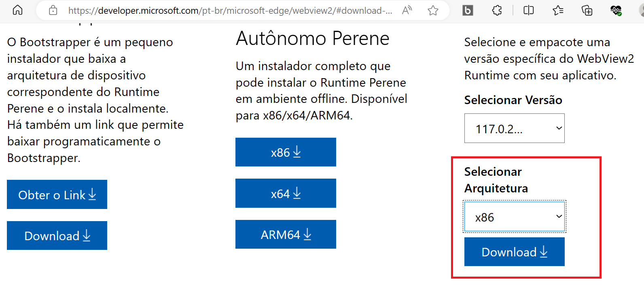
Task: Download the Bootstrapper installer
Action: [x=57, y=235]
